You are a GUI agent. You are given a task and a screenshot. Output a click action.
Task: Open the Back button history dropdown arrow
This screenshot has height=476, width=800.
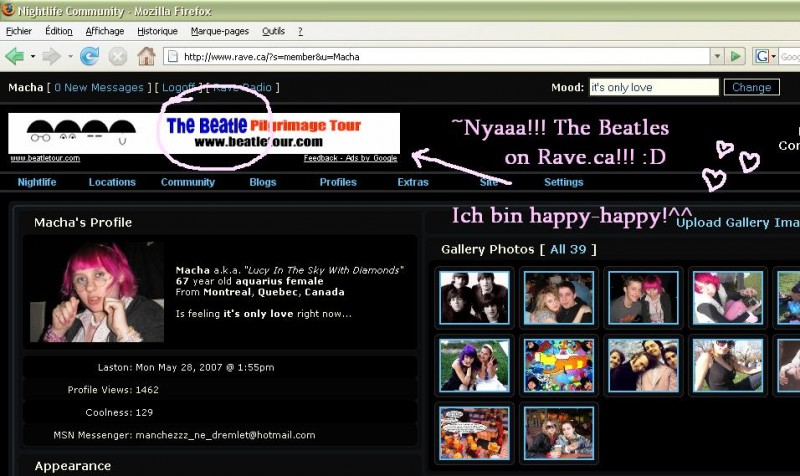point(33,56)
